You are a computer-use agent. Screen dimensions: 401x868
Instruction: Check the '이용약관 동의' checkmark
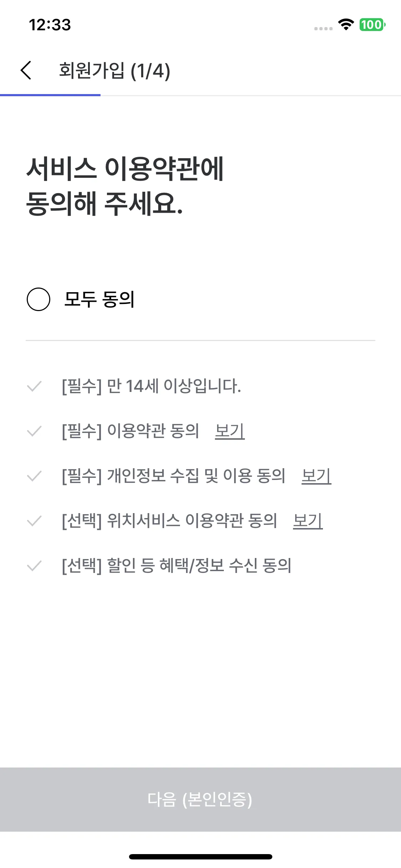[x=35, y=431]
